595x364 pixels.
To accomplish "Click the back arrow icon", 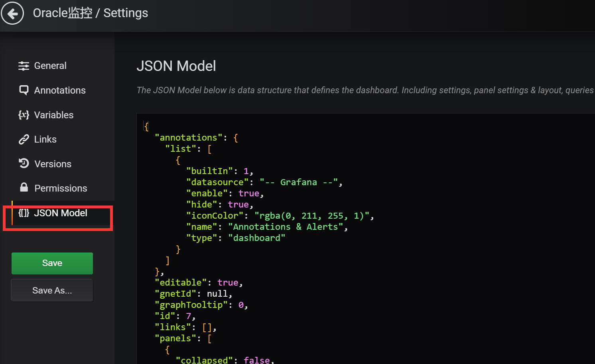I will click(13, 14).
